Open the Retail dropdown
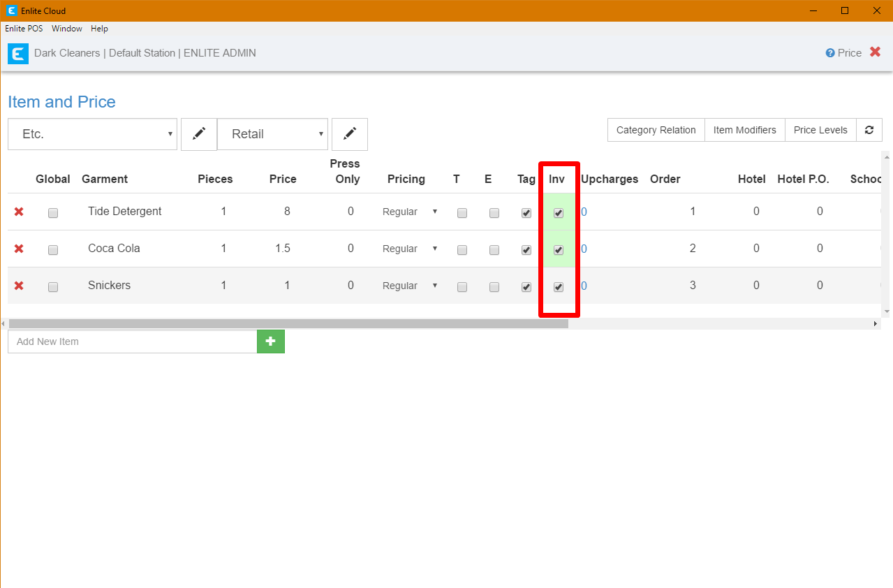The width and height of the screenshot is (893, 588). point(272,134)
